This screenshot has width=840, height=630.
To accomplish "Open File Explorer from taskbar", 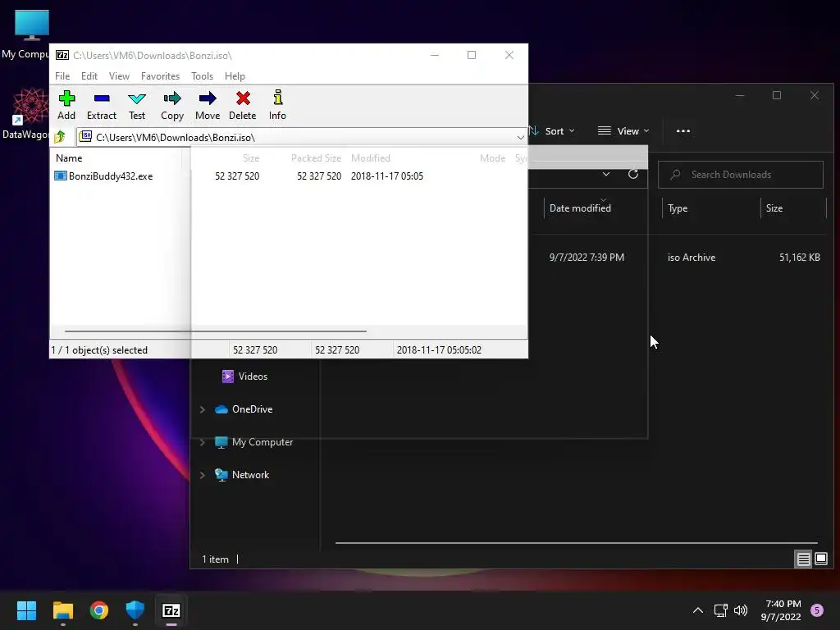I will click(x=62, y=610).
